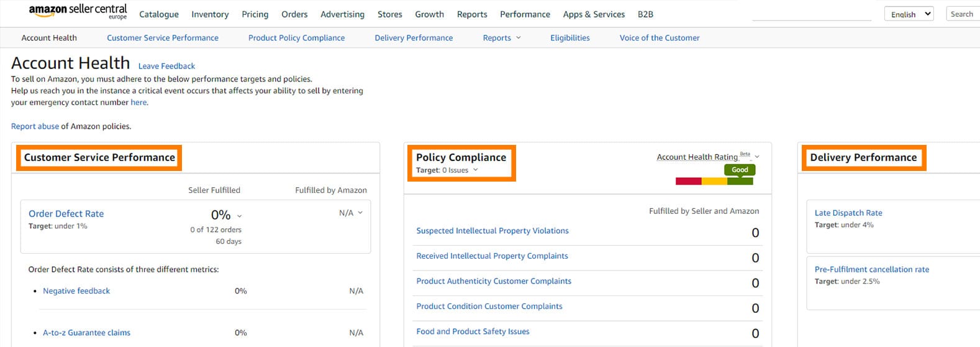This screenshot has height=347, width=980.
Task: Click the red segment of rating bar
Action: coord(688,181)
